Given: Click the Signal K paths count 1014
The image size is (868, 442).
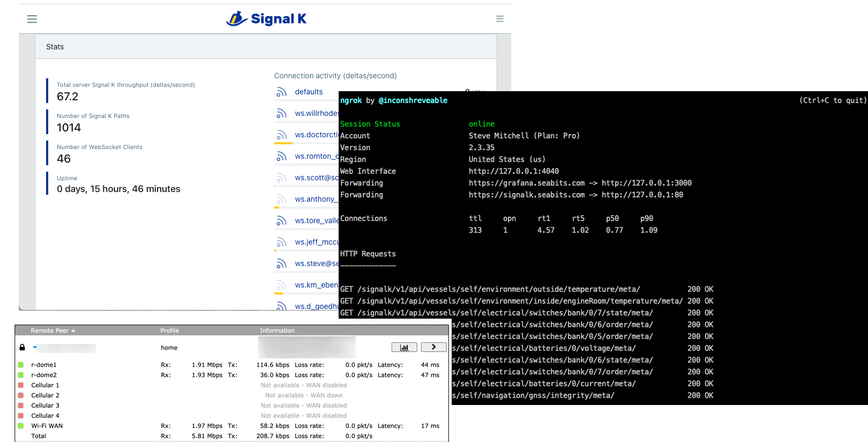Looking at the screenshot, I should coord(69,128).
